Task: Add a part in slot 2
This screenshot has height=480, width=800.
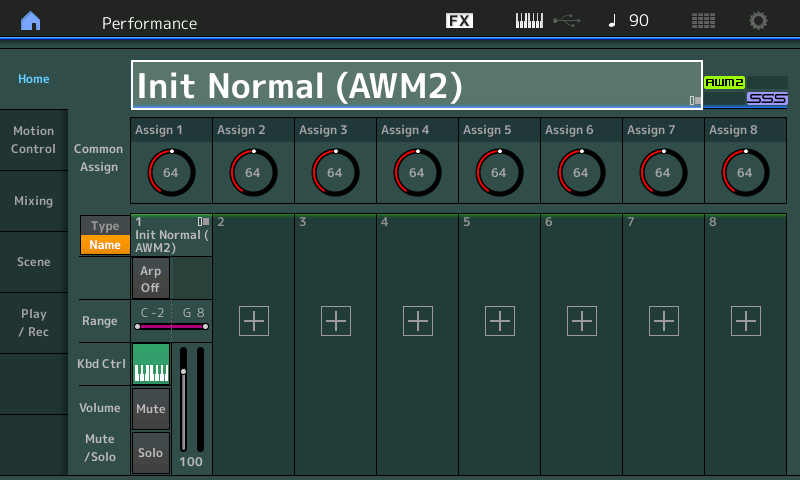Action: tap(254, 321)
